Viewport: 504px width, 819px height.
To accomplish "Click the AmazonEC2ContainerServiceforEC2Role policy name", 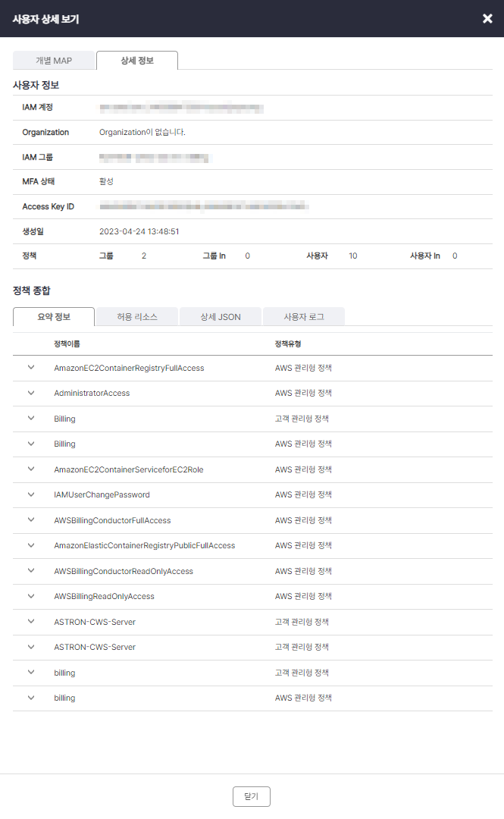I will pos(129,469).
